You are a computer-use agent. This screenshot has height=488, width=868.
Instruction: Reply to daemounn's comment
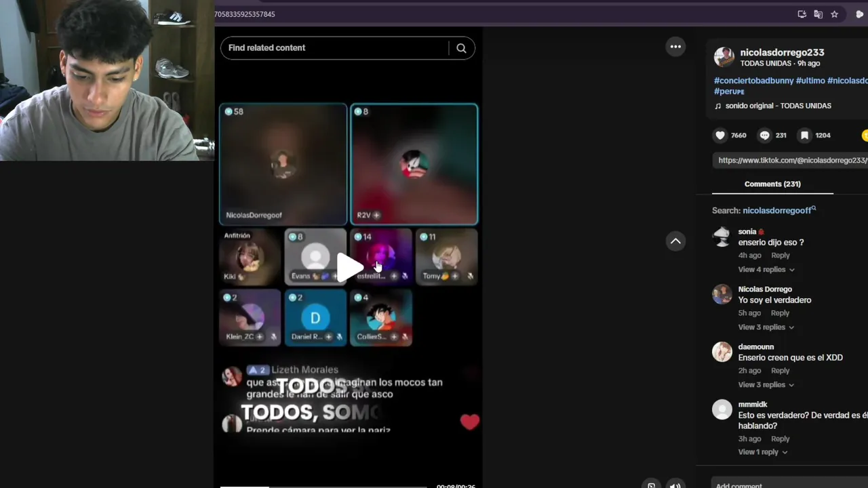tap(781, 371)
